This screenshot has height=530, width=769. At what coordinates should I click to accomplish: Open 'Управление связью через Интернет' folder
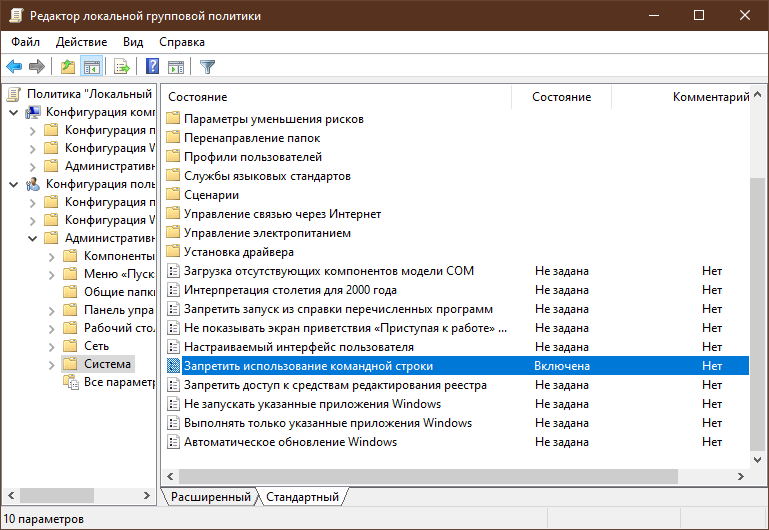tap(282, 214)
